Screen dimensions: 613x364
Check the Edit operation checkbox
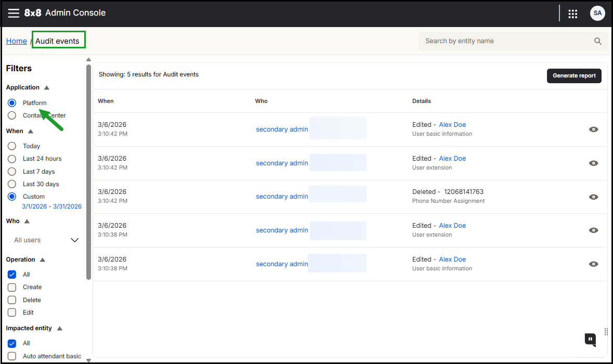pyautogui.click(x=12, y=313)
